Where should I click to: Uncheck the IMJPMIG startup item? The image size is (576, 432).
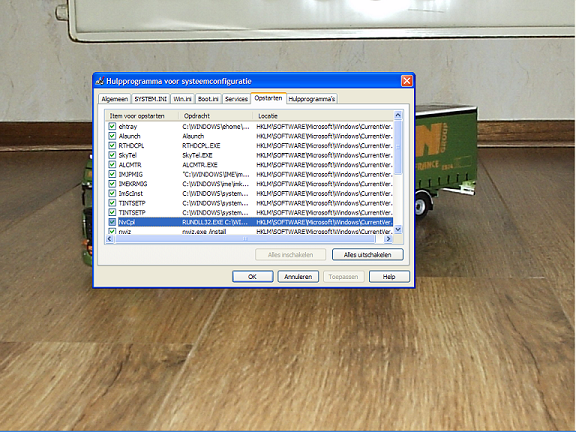point(112,174)
